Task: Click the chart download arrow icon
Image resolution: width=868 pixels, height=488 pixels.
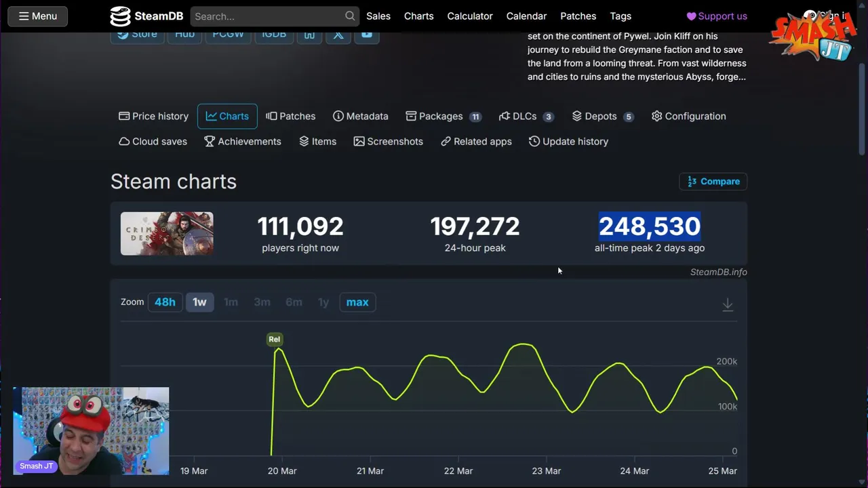Action: pos(728,304)
